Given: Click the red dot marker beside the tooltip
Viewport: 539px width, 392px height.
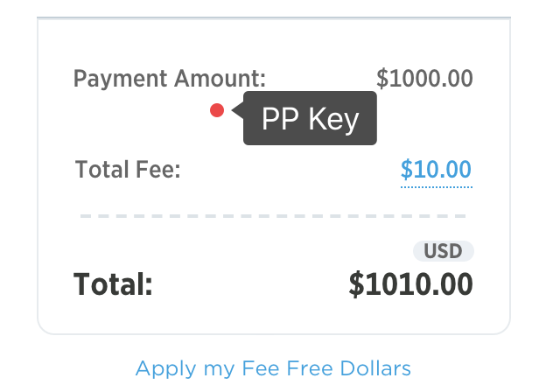Looking at the screenshot, I should 217,110.
